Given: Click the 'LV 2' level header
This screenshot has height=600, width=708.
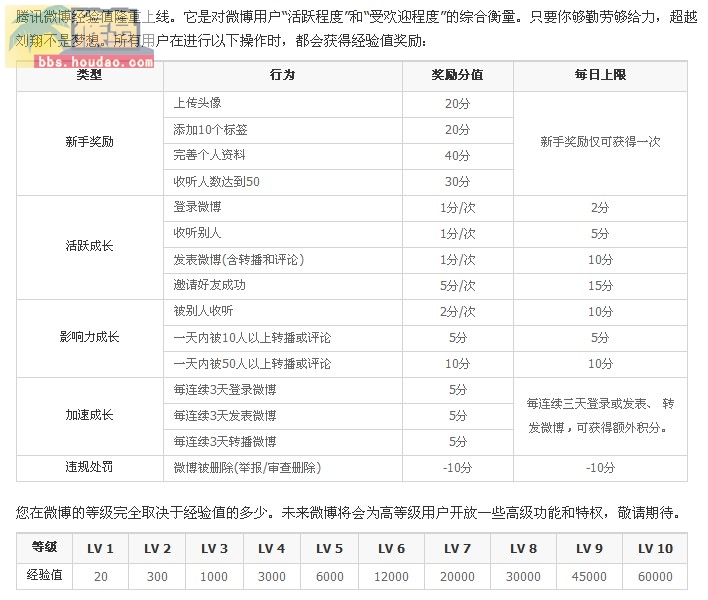Looking at the screenshot, I should pos(157,549).
